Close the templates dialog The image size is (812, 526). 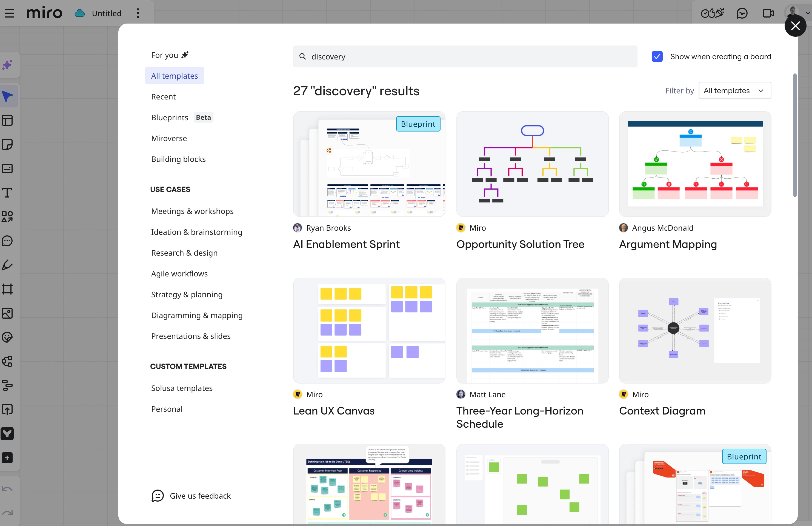coord(795,25)
